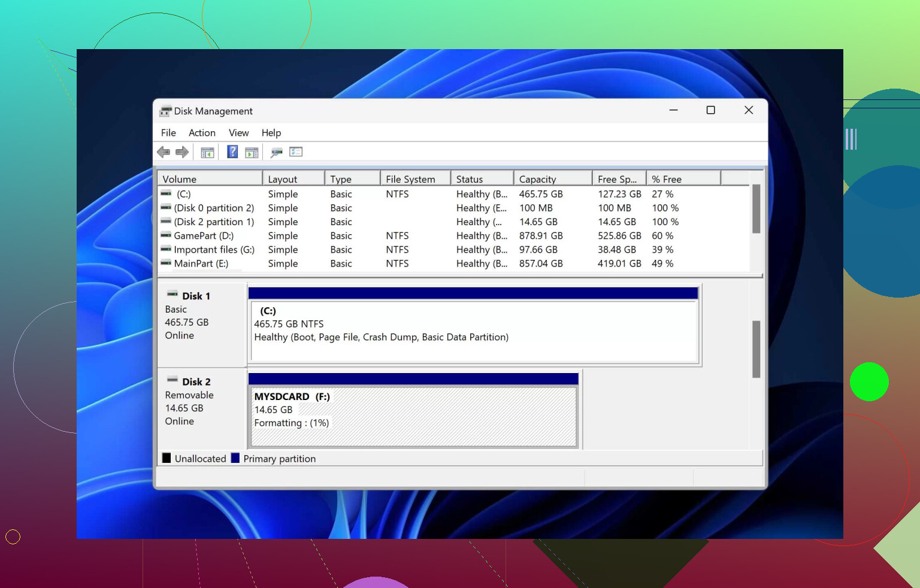
Task: Click the volume list vertical scrollbar
Action: point(756,209)
